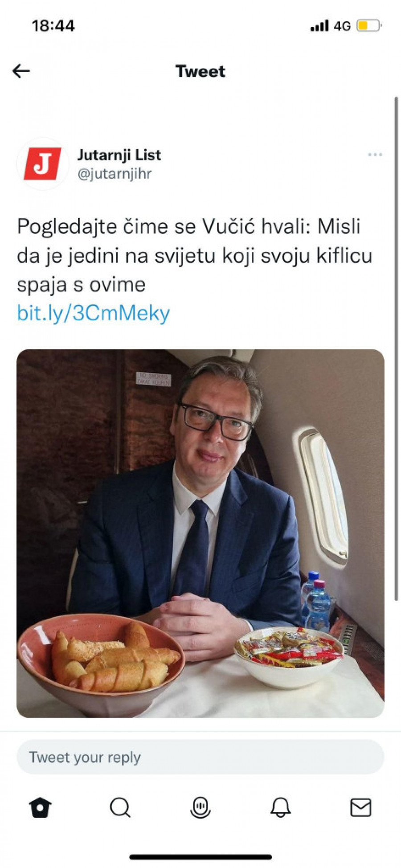
Task: Open Jutarnji List profile avatar
Action: [x=42, y=164]
